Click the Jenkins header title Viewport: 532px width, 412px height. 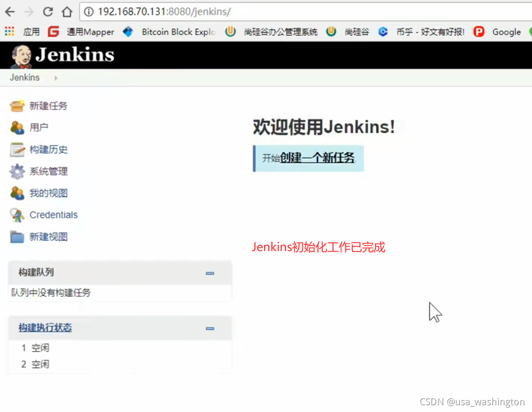pyautogui.click(x=75, y=55)
